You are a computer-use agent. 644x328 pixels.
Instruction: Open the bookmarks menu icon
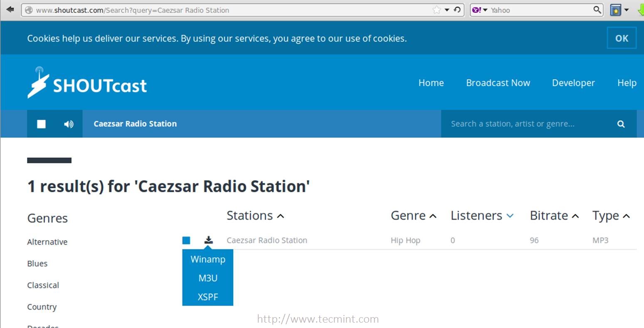pyautogui.click(x=615, y=10)
